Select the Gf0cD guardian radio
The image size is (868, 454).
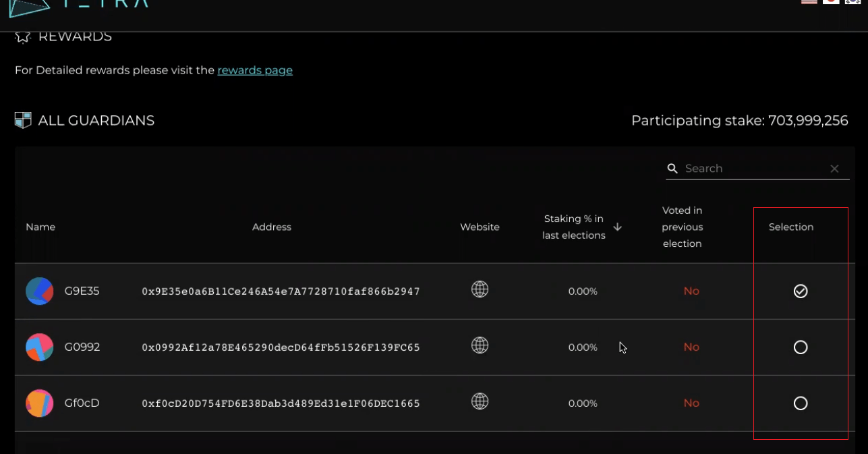point(801,403)
